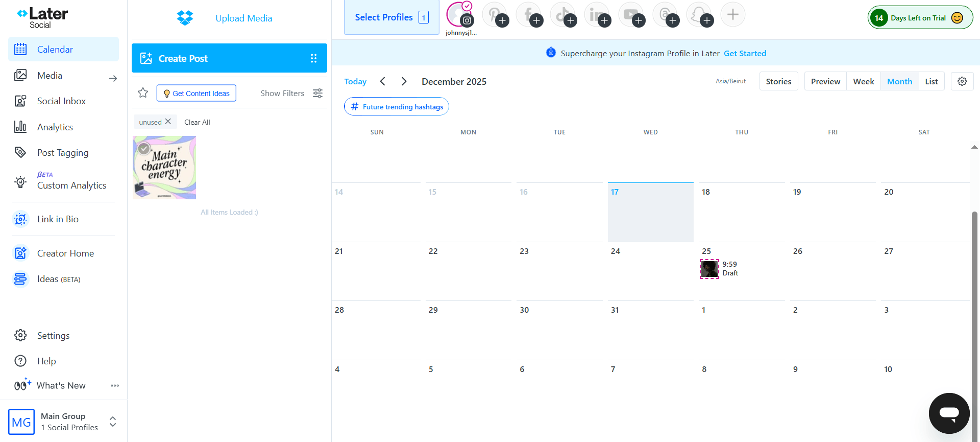Click the December 2025 month title

pos(454,81)
